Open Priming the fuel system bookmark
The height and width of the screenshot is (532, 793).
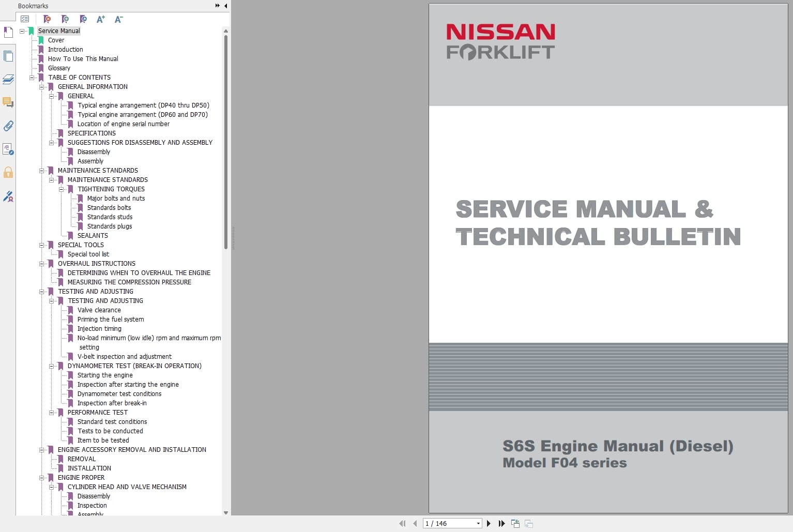click(111, 320)
